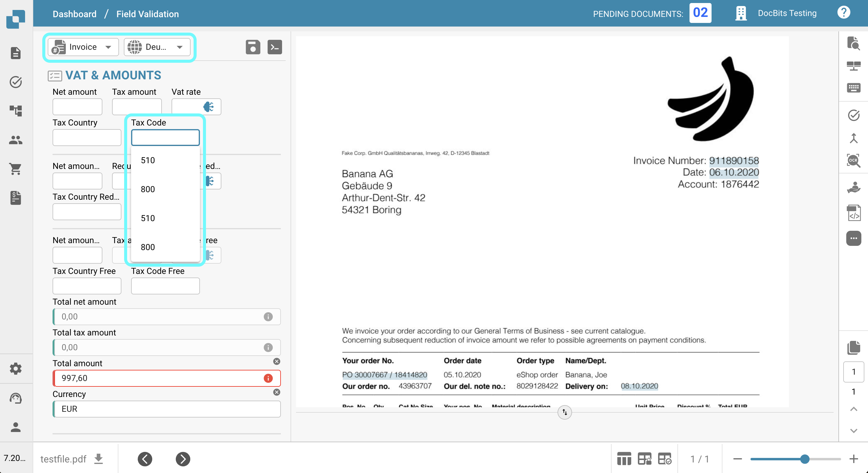Viewport: 868px width, 473px height.
Task: Click the XML code file icon
Action: tap(853, 213)
